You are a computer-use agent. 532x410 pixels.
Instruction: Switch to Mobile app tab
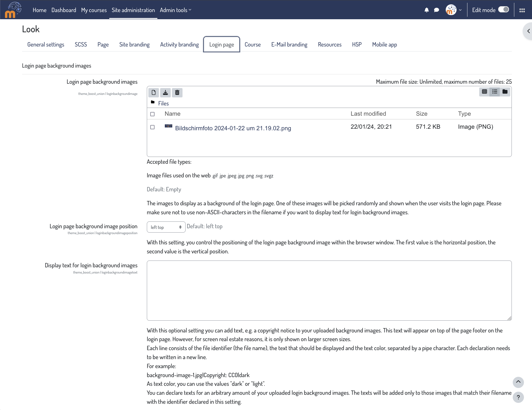[385, 44]
